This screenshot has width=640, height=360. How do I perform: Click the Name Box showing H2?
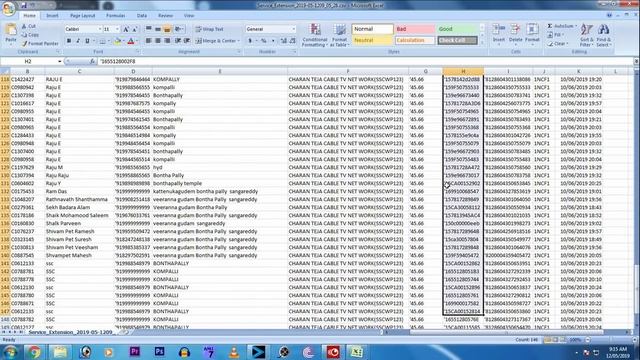(29, 61)
